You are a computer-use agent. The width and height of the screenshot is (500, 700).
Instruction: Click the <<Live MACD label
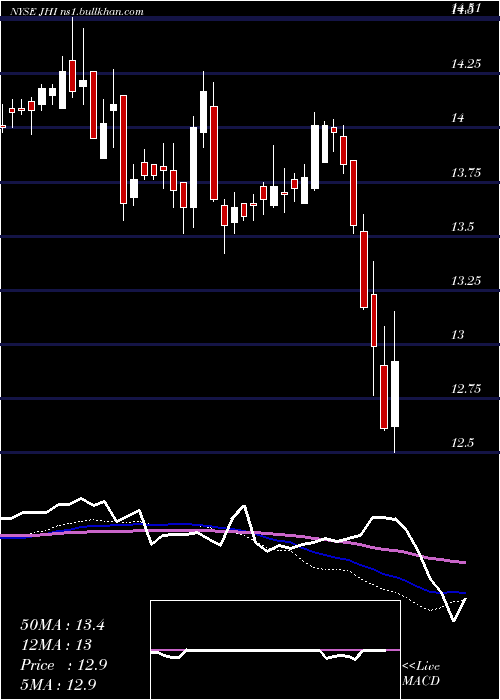pos(421,673)
